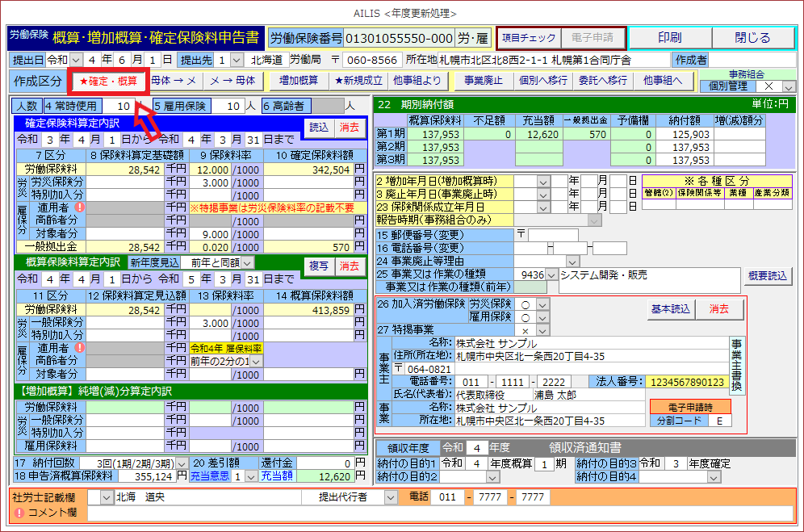Image resolution: width=804 pixels, height=532 pixels.
Task: Switch to 増加概算 creation type
Action: (298, 81)
